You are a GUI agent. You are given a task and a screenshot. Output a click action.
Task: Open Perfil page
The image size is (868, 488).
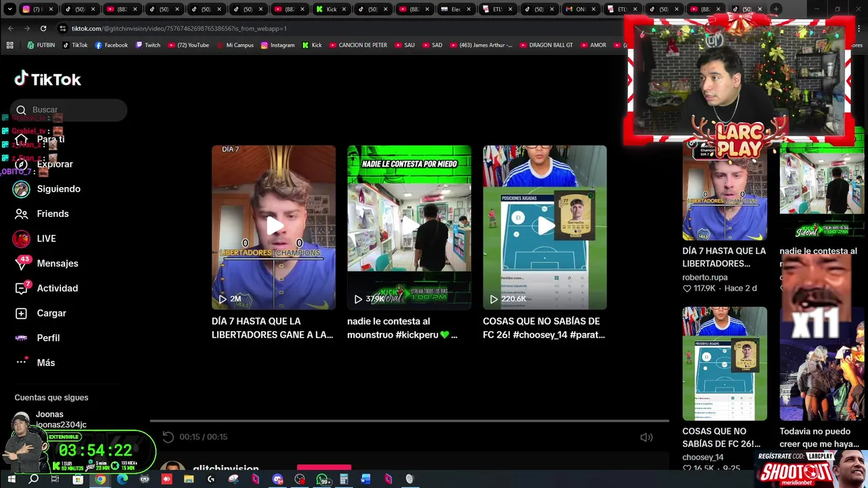pos(48,338)
